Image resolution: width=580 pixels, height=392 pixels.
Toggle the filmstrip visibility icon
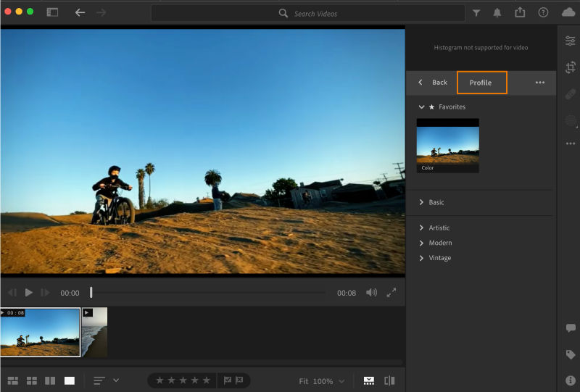pyautogui.click(x=369, y=380)
